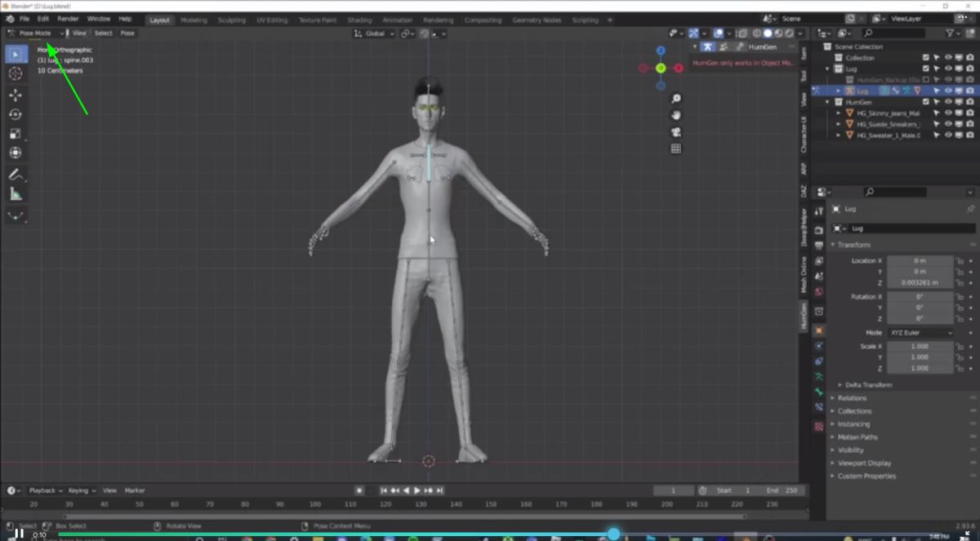Expand HG_Sweater_1_Male in the outliner
This screenshot has height=541, width=980.
pyautogui.click(x=838, y=135)
